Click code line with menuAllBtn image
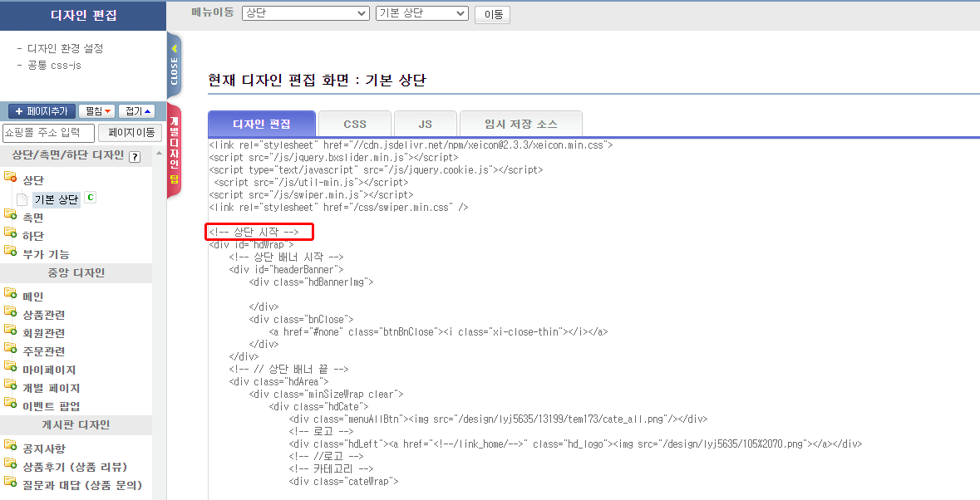The height and width of the screenshot is (500, 980). pyautogui.click(x=498, y=419)
